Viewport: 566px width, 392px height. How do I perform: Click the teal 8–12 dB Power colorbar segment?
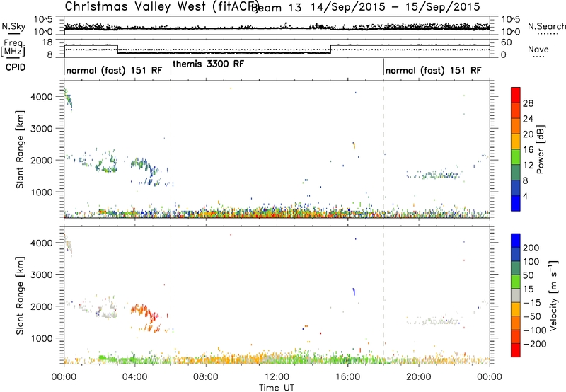point(516,172)
